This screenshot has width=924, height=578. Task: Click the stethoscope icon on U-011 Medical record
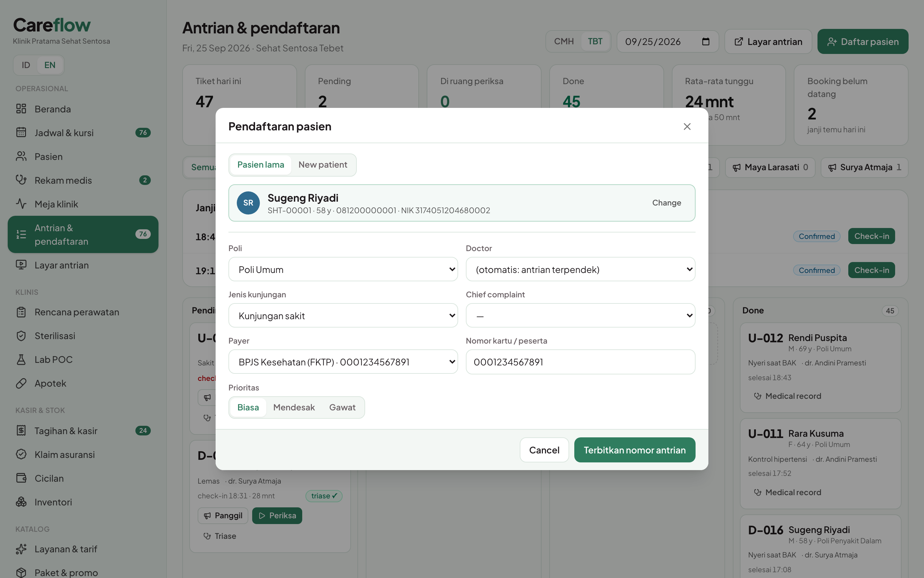point(757,492)
